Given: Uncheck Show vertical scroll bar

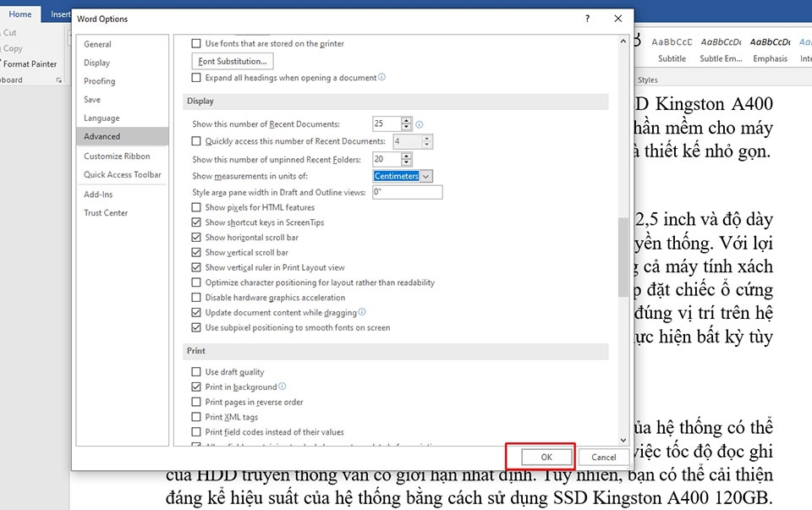Looking at the screenshot, I should [196, 252].
